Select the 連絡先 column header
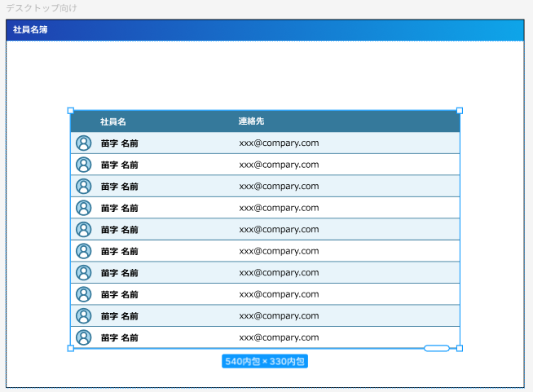Screen dimensions: 533x392 251,121
